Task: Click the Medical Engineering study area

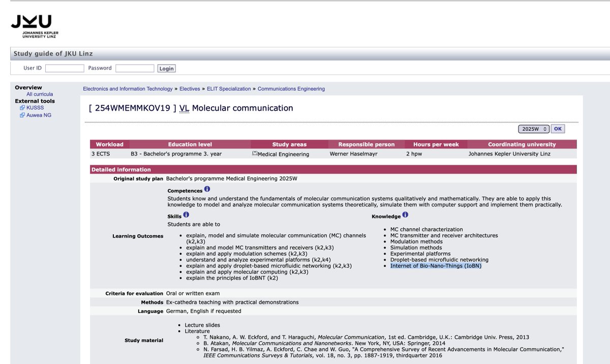Action: tap(283, 154)
